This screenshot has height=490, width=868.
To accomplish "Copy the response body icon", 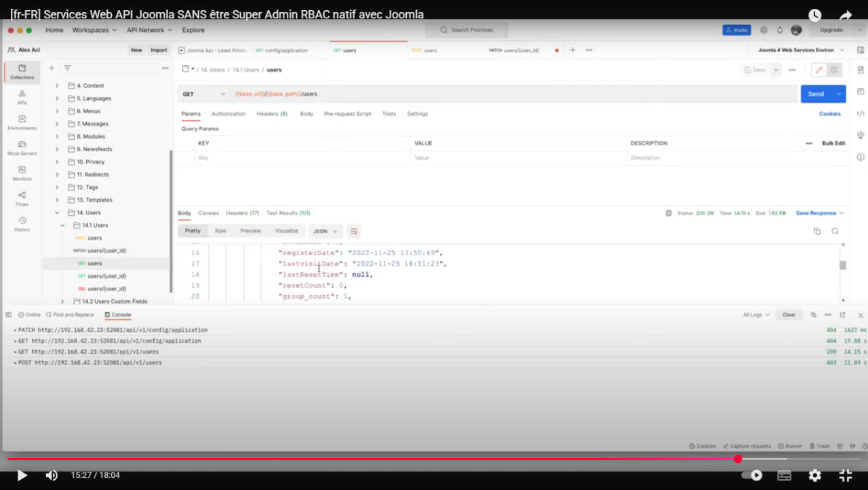I will click(x=817, y=231).
